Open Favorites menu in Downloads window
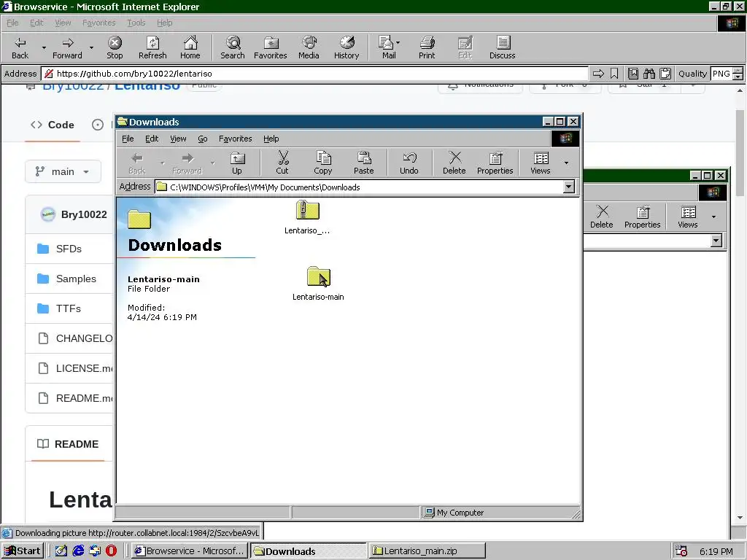Screen dimensions: 747x560 click(236, 139)
